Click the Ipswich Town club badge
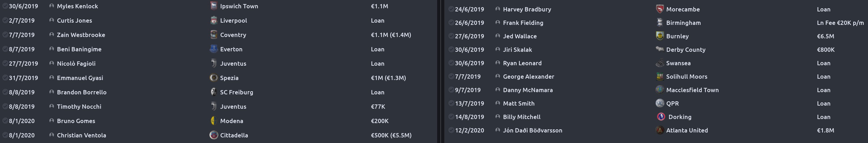Screen dimensions: 868x143 pyautogui.click(x=214, y=6)
